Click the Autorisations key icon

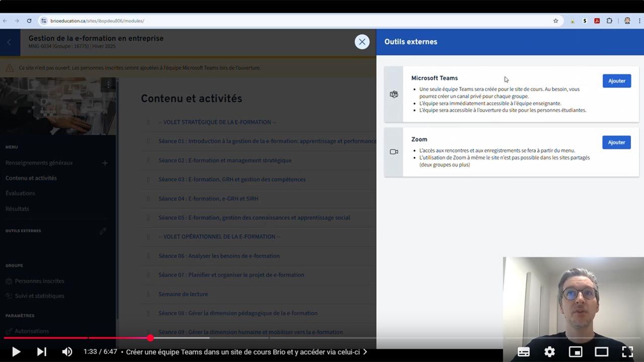coord(9,331)
